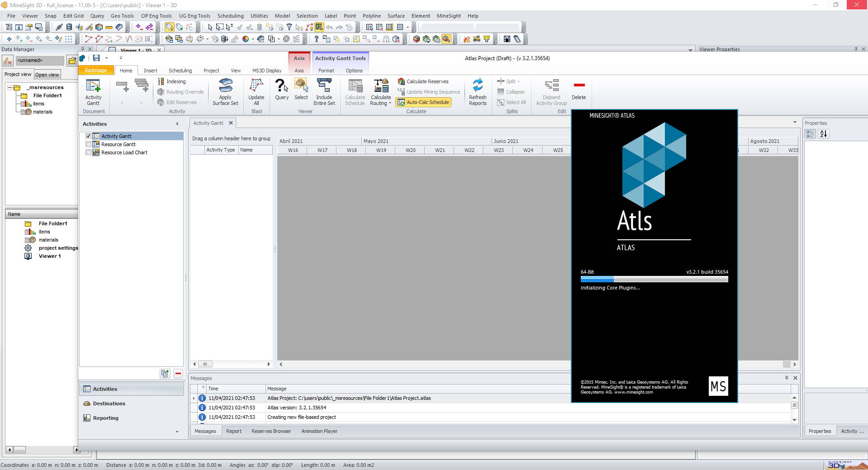Select project settings in Data Manager list
Screen dimensions: 868x470
[x=58, y=248]
